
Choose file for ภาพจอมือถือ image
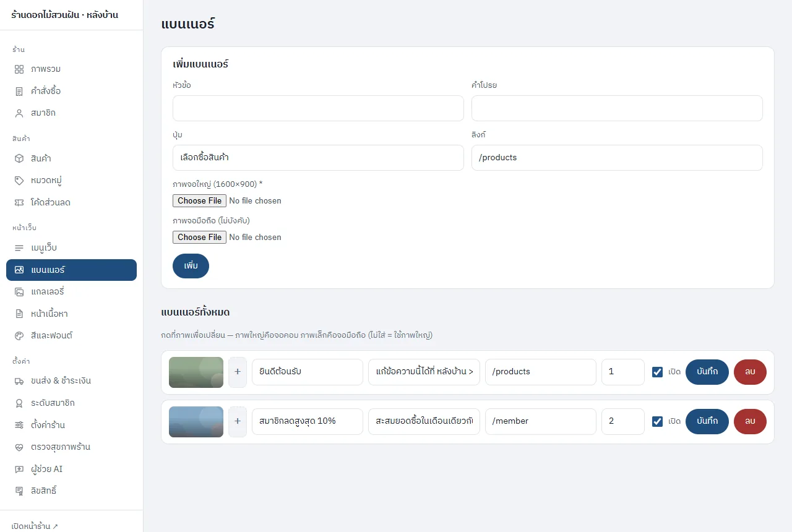pos(199,237)
